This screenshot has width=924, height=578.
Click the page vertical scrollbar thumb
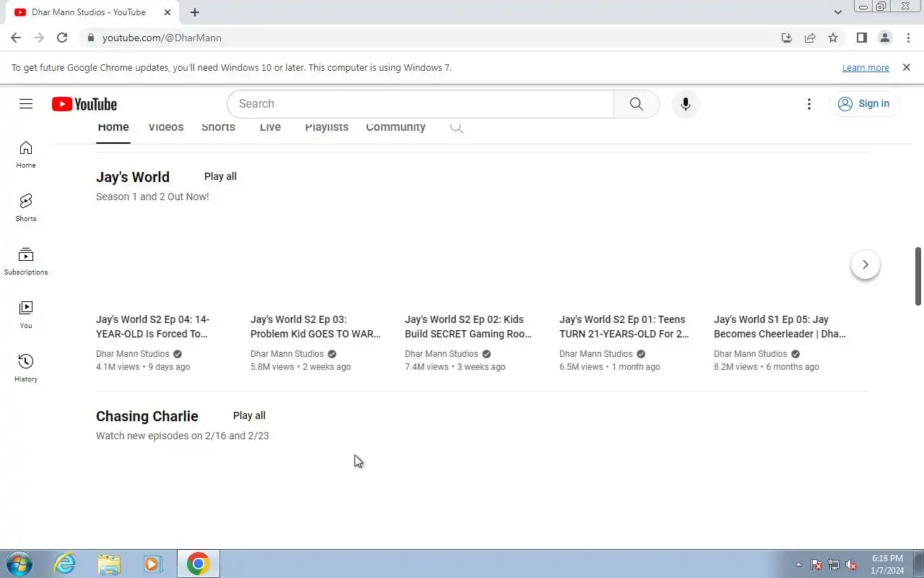click(918, 276)
